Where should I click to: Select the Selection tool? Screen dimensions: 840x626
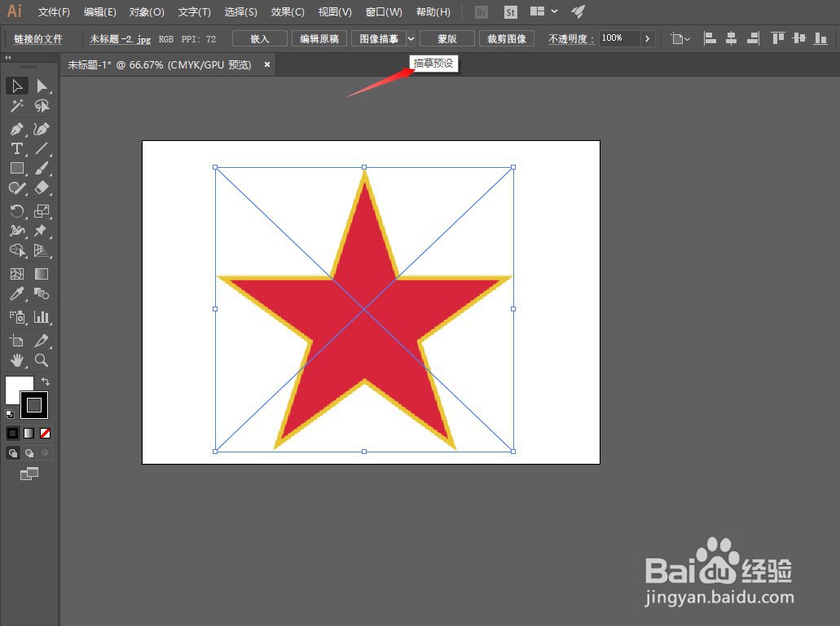point(16,86)
